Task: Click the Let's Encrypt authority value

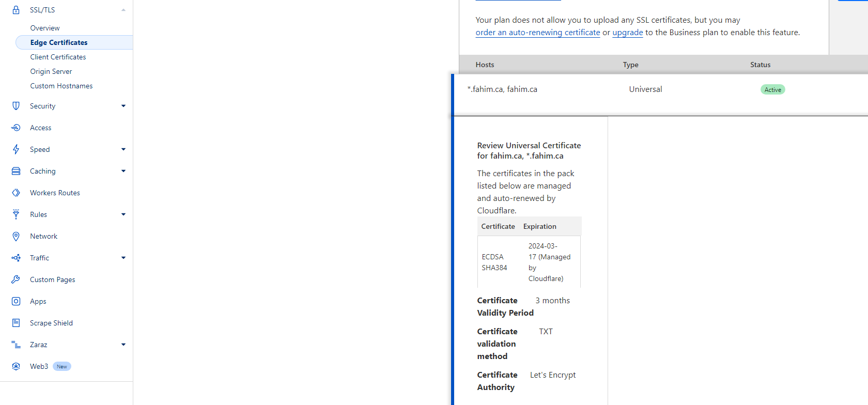Action: tap(553, 375)
